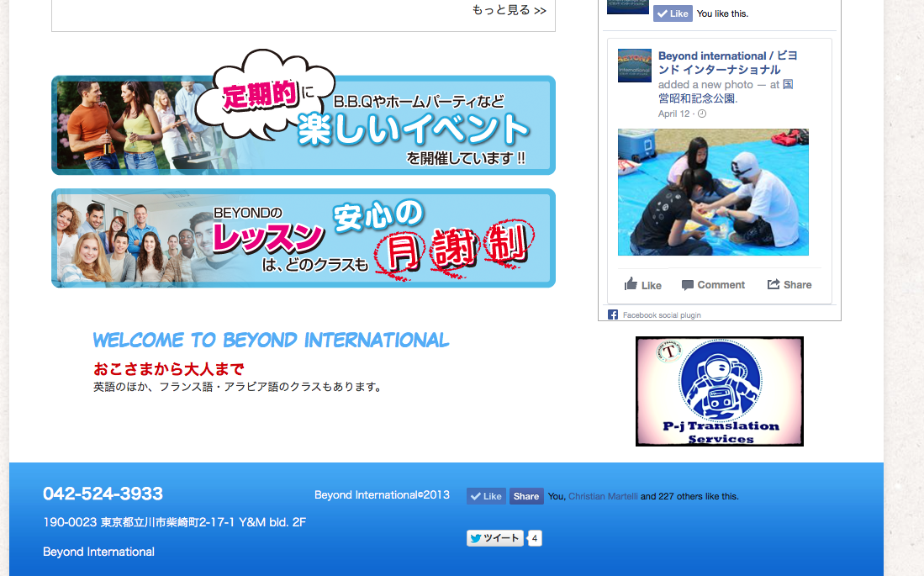
Task: Click the small page thumbnail above the post
Action: [627, 7]
